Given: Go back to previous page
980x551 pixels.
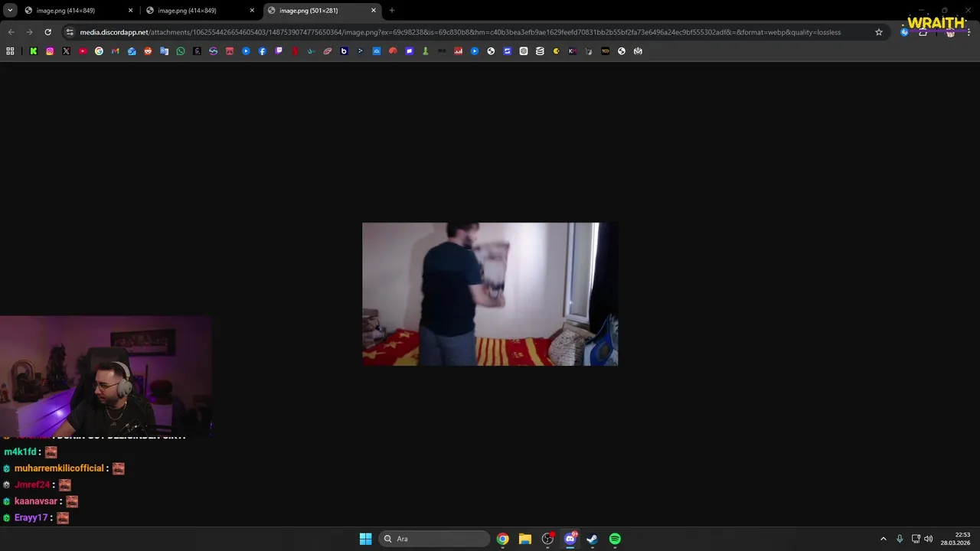Looking at the screenshot, I should point(11,32).
